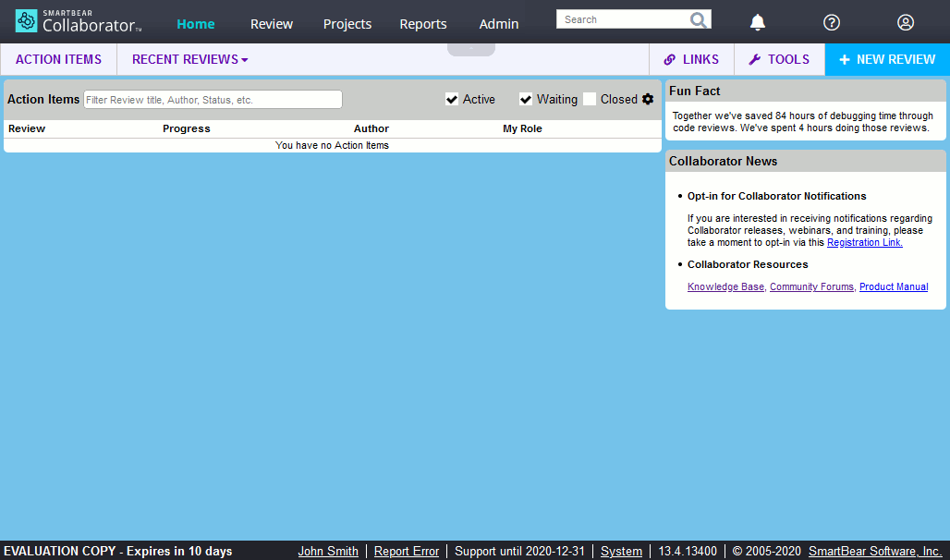Uncheck the Active filter
Image resolution: width=950 pixels, height=560 pixels.
point(452,99)
